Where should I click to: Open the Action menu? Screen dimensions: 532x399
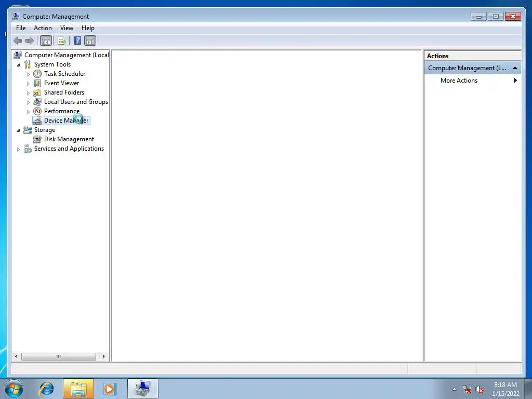coord(43,28)
